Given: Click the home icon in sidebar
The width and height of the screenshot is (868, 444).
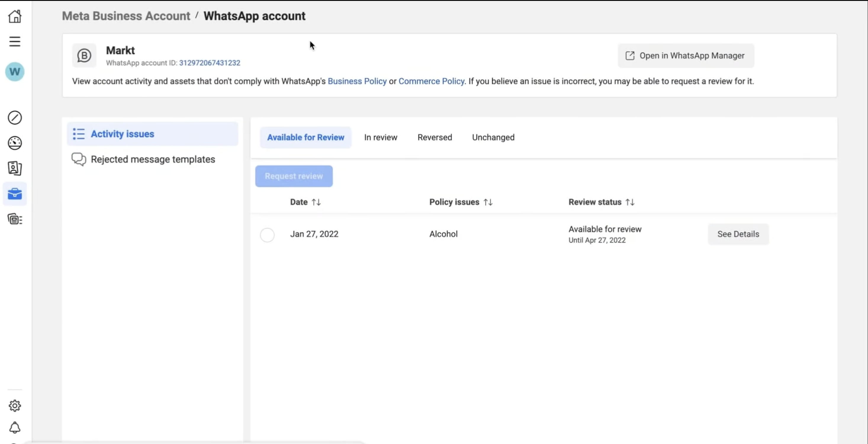Looking at the screenshot, I should point(15,16).
